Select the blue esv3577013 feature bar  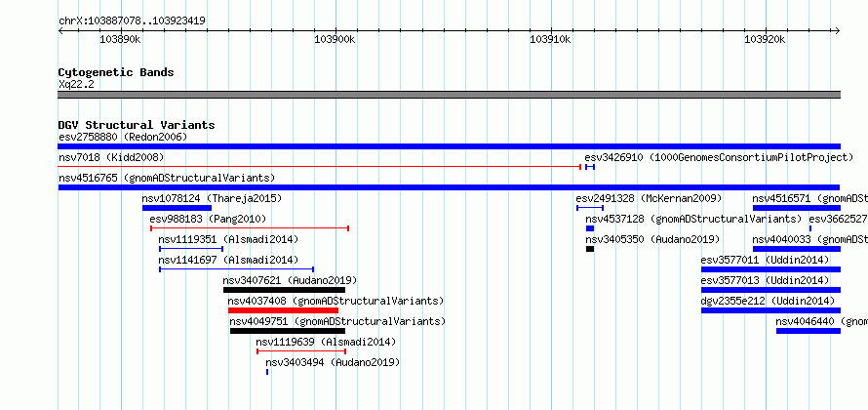(x=771, y=290)
